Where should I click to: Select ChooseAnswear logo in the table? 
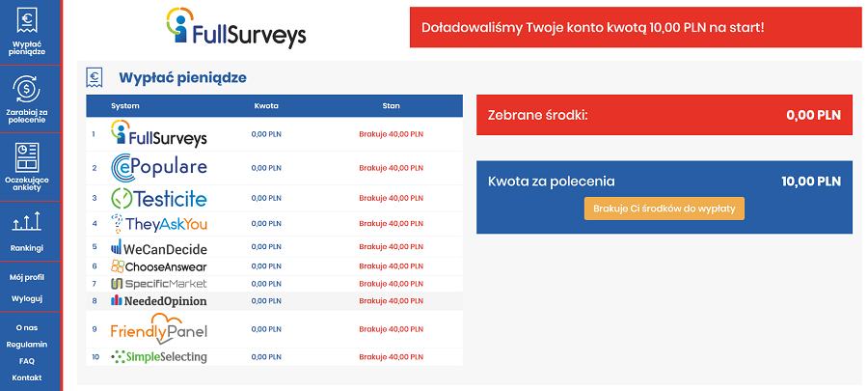[x=159, y=266]
